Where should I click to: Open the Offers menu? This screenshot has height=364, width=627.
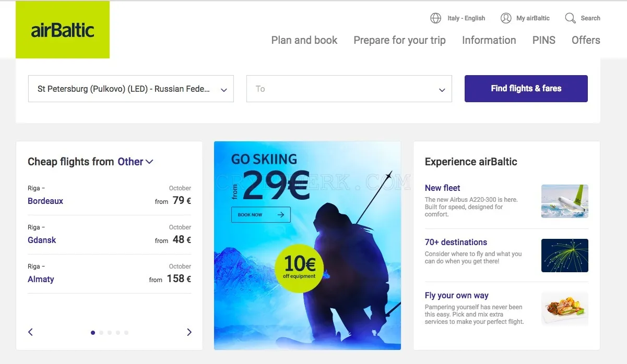[586, 40]
